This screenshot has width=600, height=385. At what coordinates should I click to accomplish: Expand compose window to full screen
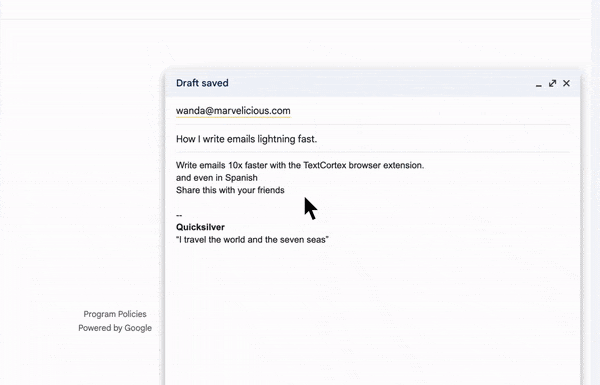pos(552,83)
